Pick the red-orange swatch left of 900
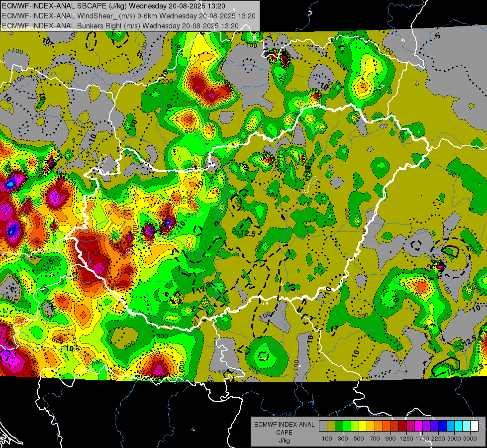 (x=387, y=426)
